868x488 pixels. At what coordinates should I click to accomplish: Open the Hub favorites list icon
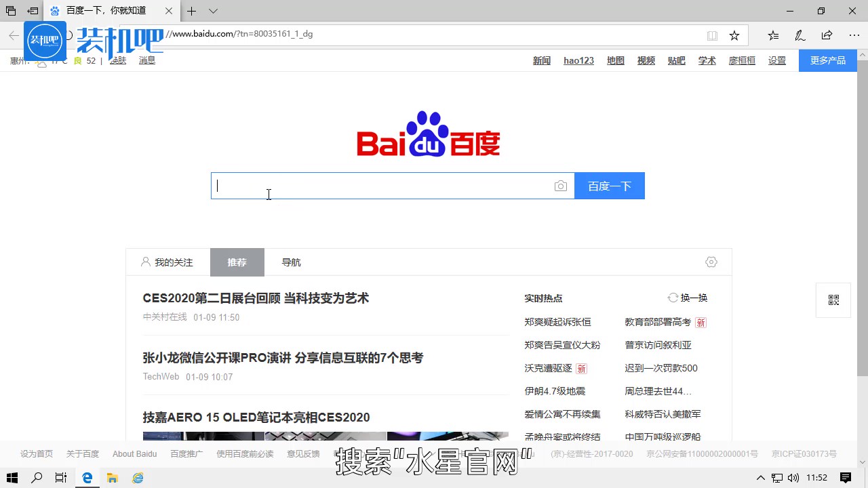(772, 35)
